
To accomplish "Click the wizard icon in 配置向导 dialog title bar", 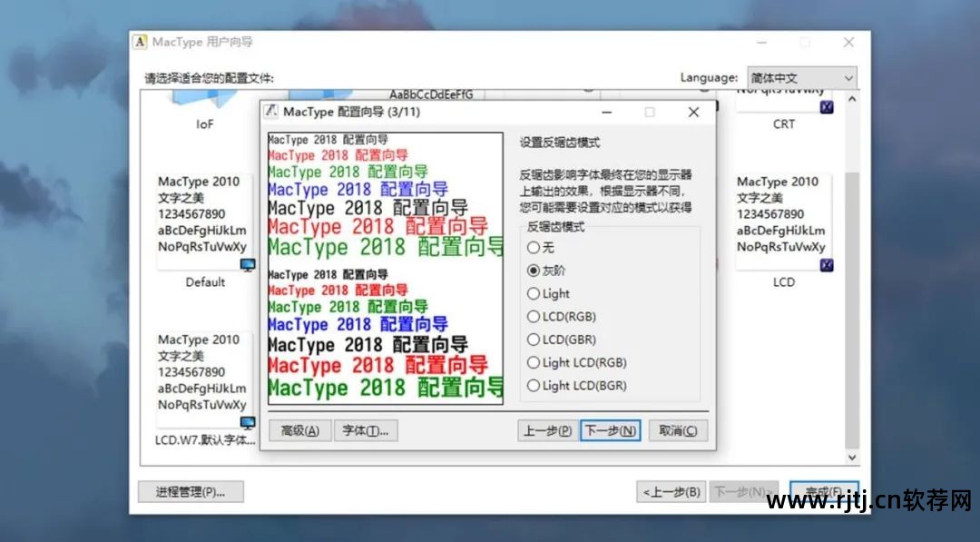I will click(270, 112).
